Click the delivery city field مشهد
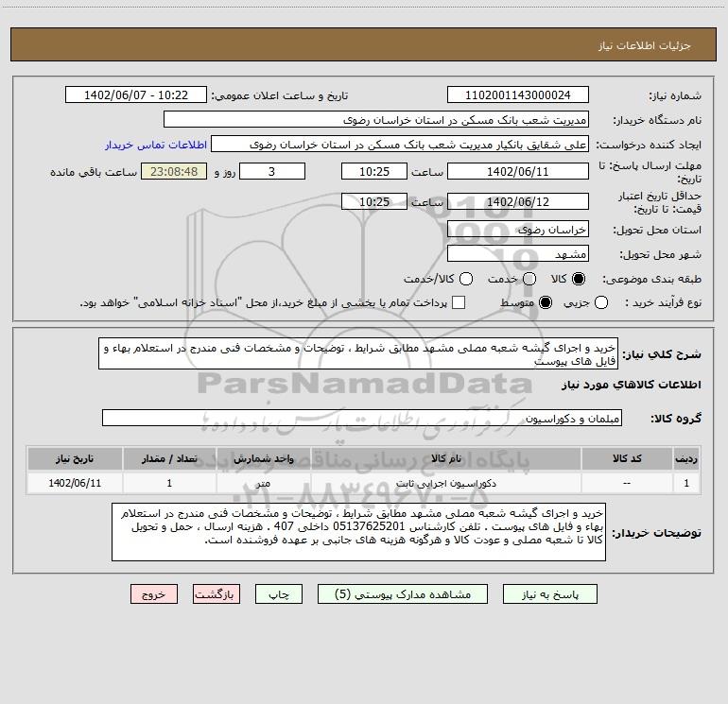 [518, 253]
